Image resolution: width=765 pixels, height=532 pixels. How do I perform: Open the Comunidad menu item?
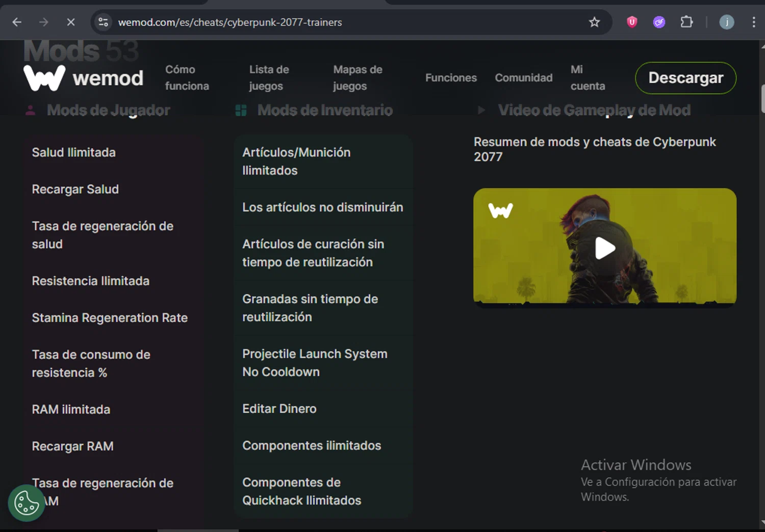(x=524, y=77)
